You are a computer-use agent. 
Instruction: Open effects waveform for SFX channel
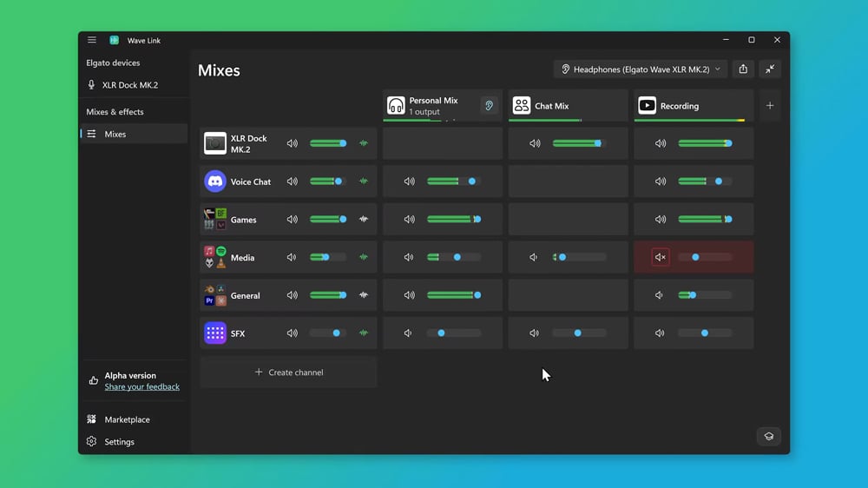point(363,333)
